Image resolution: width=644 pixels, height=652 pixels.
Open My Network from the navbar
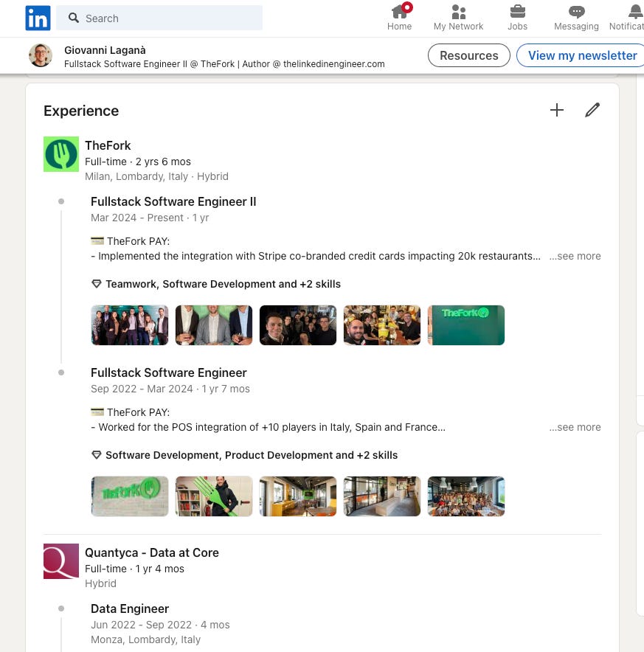pos(458,17)
